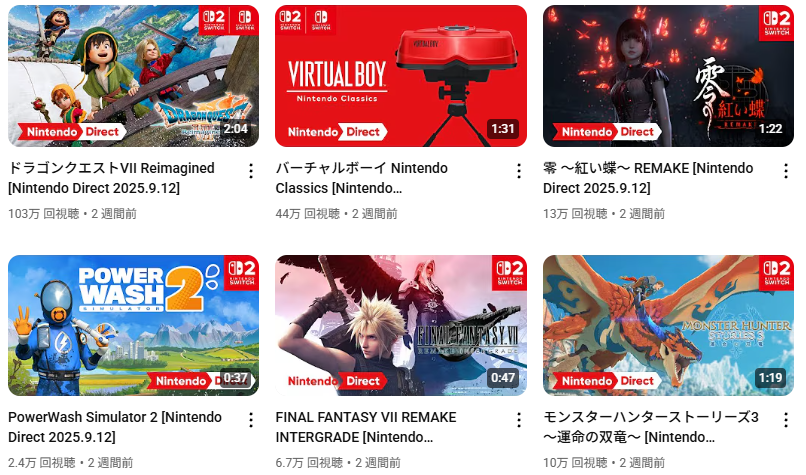Click PowerWash Simulator 2 title text
Viewport: 806px width, 475px height.
115,427
